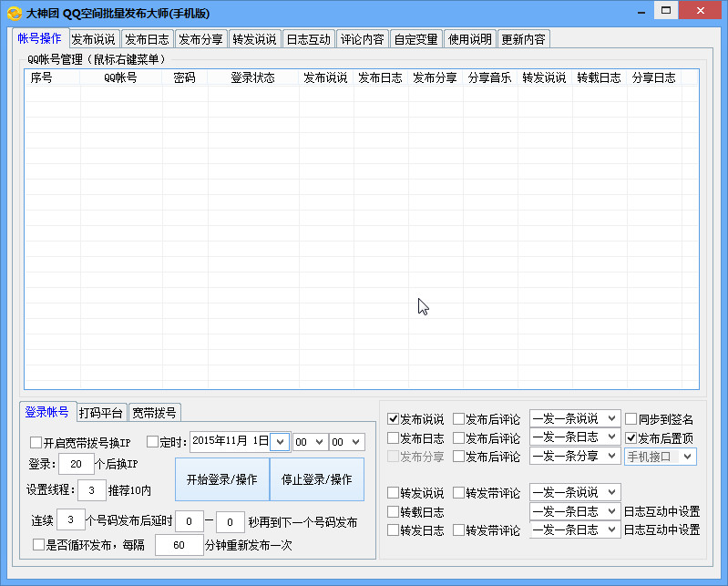
Task: Uncheck the 发布后置顶 checkbox
Action: click(631, 437)
